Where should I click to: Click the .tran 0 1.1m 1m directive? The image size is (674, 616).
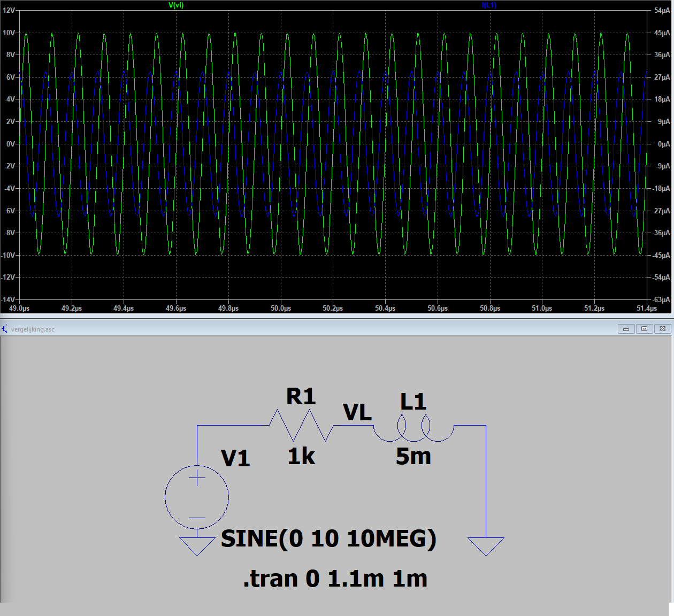(x=335, y=579)
